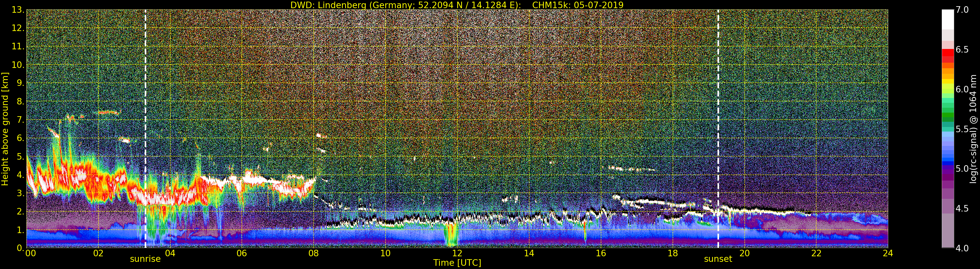980x269 pixels.
Task: Click the "7.0" colorbar tick label
Action: click(x=962, y=10)
